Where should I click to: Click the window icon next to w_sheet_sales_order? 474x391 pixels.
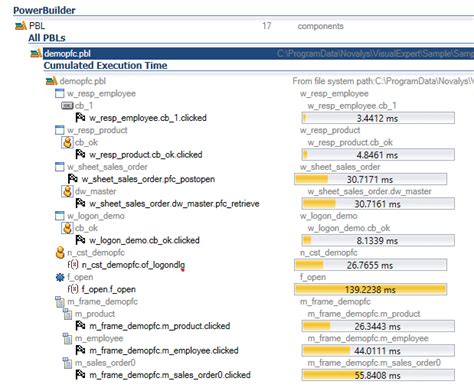pyautogui.click(x=60, y=166)
